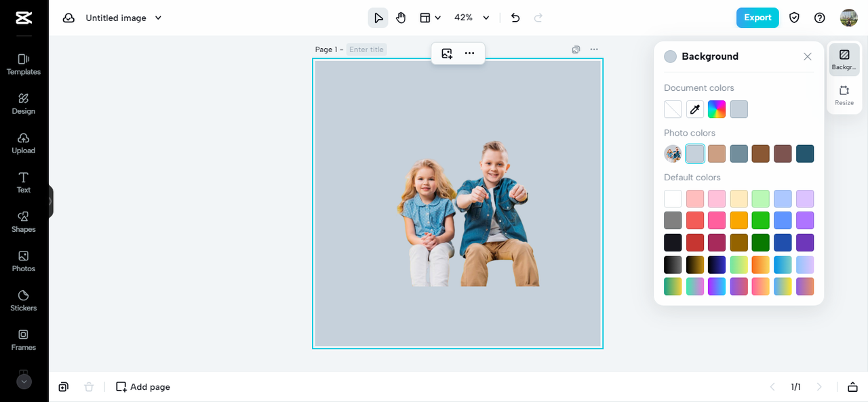Select the hot pink default color swatch
This screenshot has width=868, height=402.
click(x=717, y=220)
